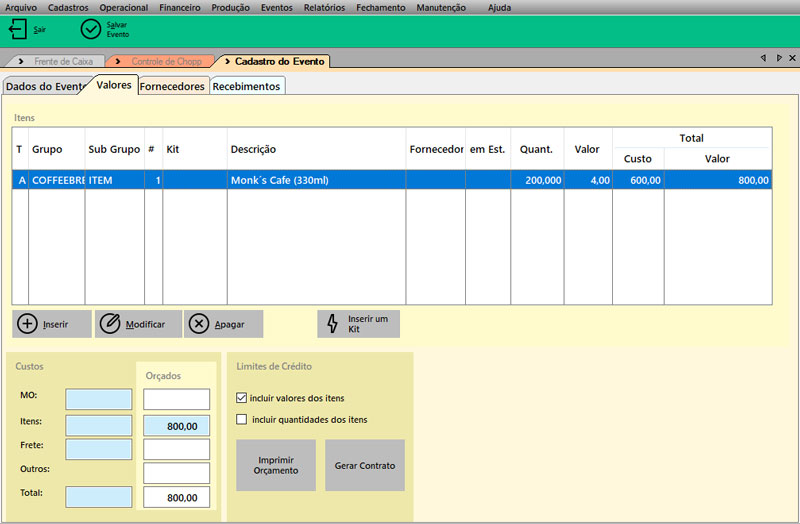The width and height of the screenshot is (800, 524).
Task: Click the Frete orçados white field
Action: coord(176,449)
